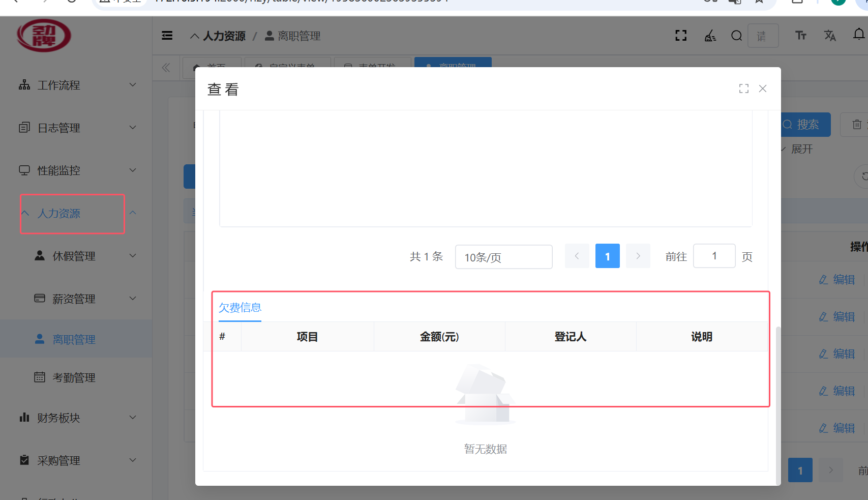Click the 休假管理 person icon

pyautogui.click(x=40, y=256)
